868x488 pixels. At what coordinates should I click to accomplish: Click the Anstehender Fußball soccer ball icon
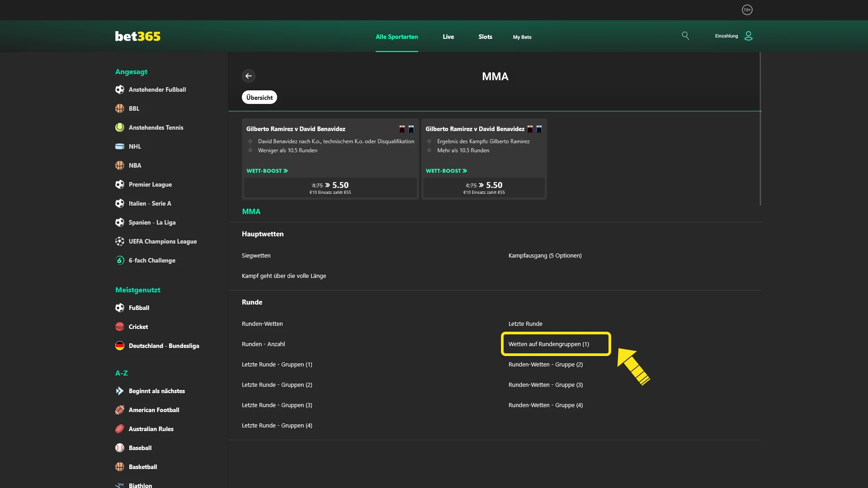[119, 89]
